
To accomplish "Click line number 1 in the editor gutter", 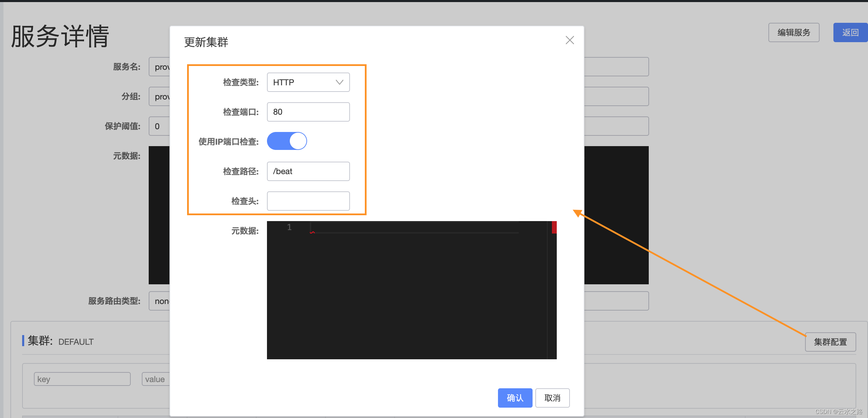I will pos(289,227).
